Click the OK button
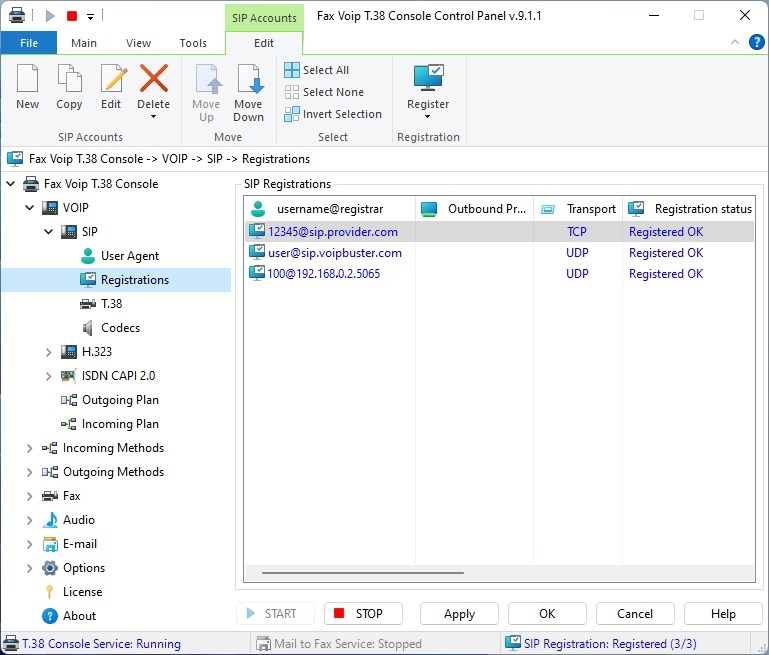This screenshot has height=655, width=769. pyautogui.click(x=547, y=614)
